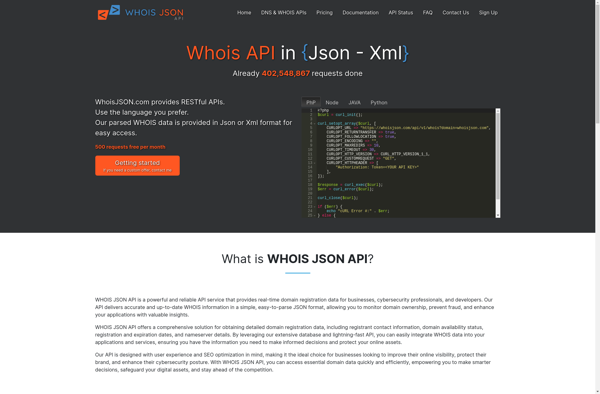Click the 402,548,867 requests counter
Screen dimensions: 600x394
pos(285,73)
